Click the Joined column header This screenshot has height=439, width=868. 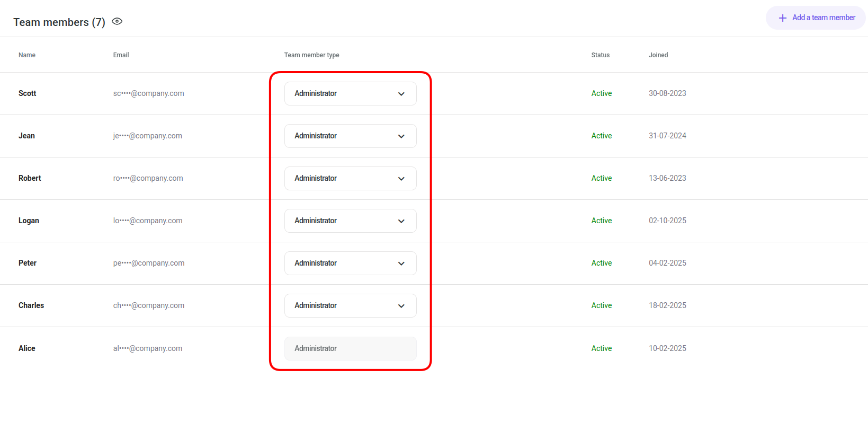(658, 55)
